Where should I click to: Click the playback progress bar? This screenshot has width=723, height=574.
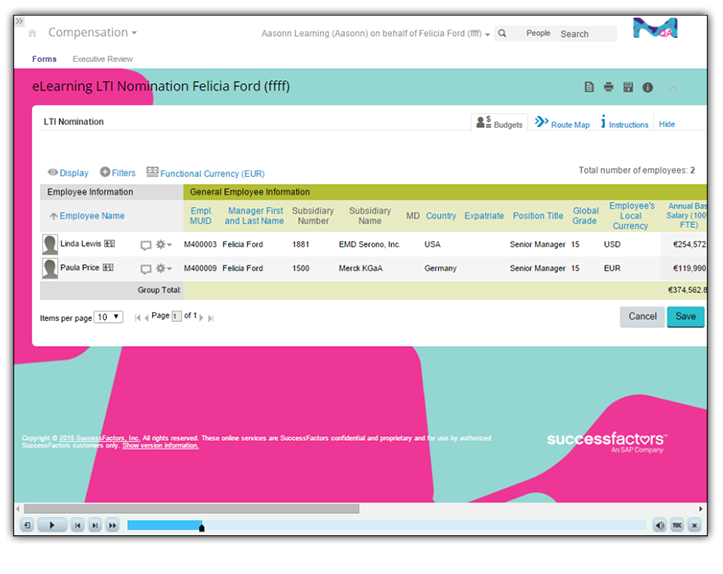pyautogui.click(x=386, y=525)
